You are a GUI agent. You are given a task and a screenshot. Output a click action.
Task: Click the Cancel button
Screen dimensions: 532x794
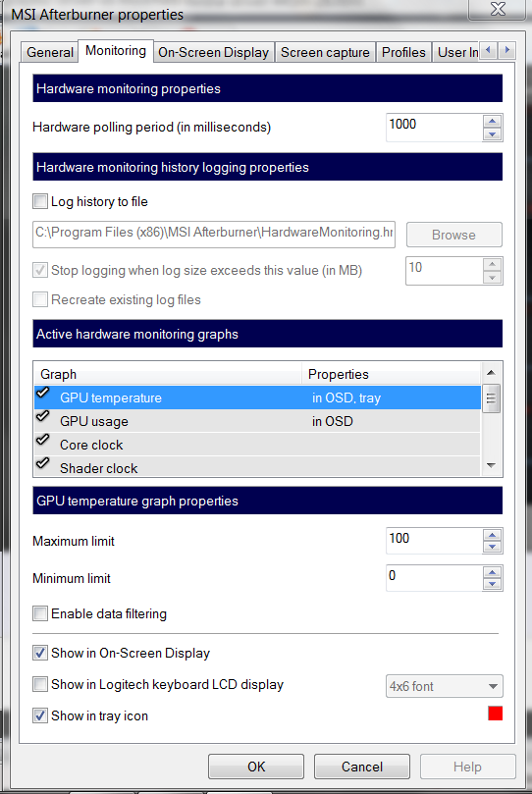pos(362,767)
